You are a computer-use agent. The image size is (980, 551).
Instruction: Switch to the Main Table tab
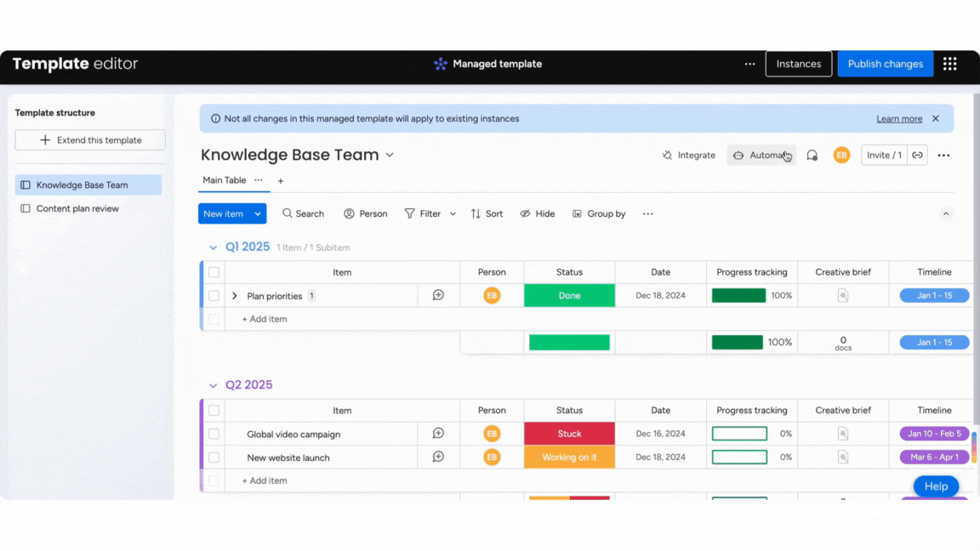click(x=225, y=180)
